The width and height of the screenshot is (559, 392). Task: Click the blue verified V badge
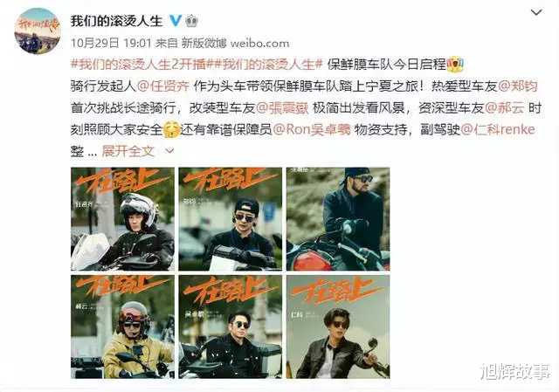click(x=175, y=21)
